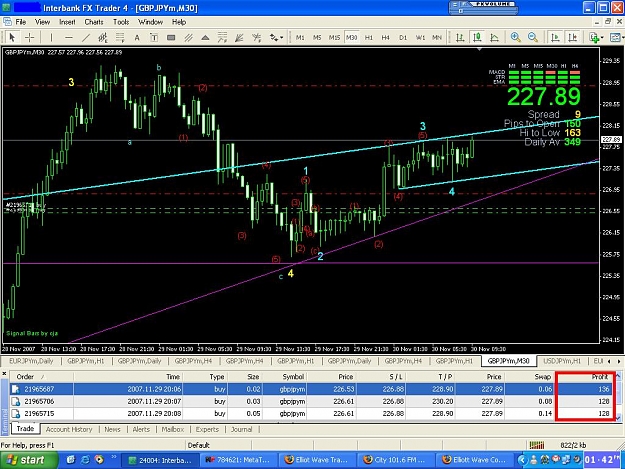Select the parallel lines channel tool
The height and width of the screenshot is (469, 625).
click(x=188, y=37)
